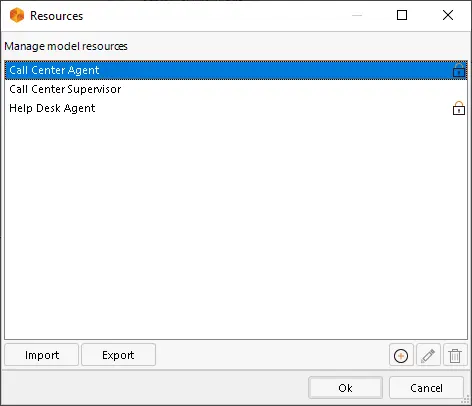Screen dimensions: 472x406
Task: Click the pencil edit resource icon
Action: click(428, 355)
